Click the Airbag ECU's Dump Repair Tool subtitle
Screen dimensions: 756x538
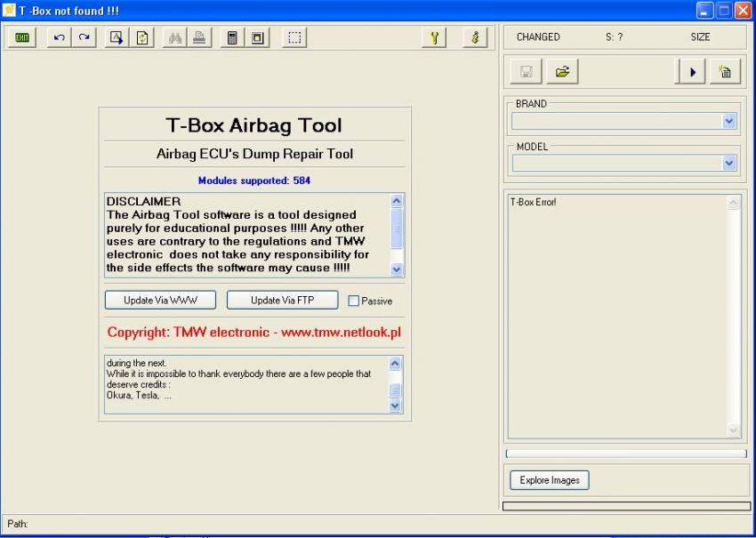pos(254,154)
